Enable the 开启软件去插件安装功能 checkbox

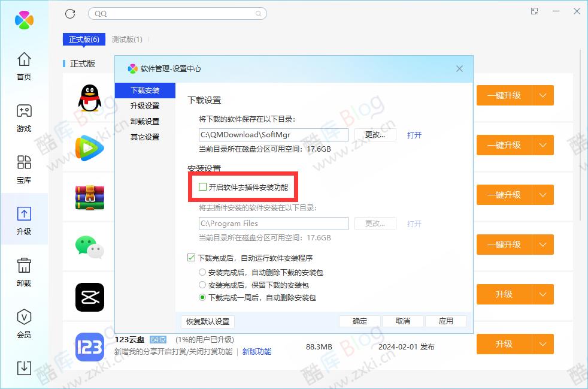[x=204, y=187]
